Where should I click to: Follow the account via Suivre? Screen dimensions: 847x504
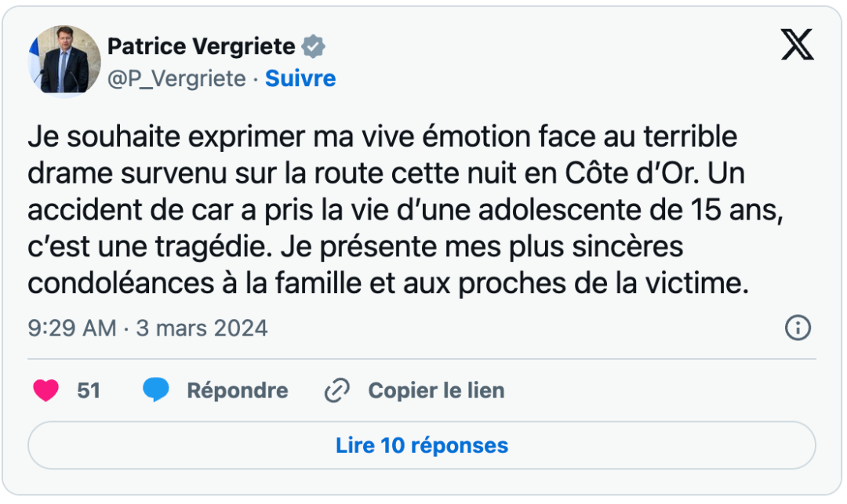(300, 78)
